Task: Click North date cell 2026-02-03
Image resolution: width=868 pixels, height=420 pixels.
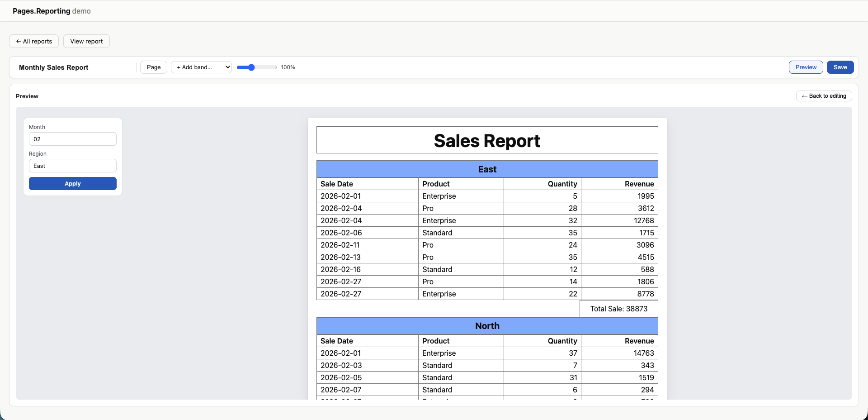Action: (367, 365)
